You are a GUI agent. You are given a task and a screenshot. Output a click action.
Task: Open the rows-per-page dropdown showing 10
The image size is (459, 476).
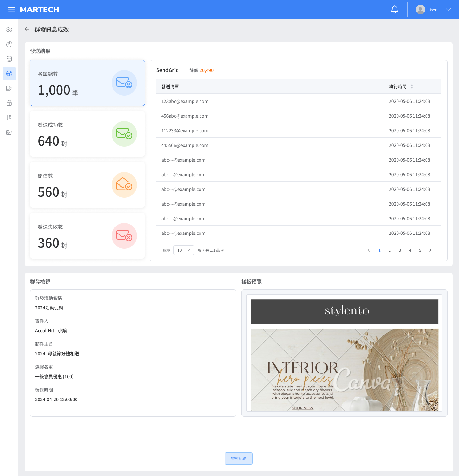[x=184, y=250]
